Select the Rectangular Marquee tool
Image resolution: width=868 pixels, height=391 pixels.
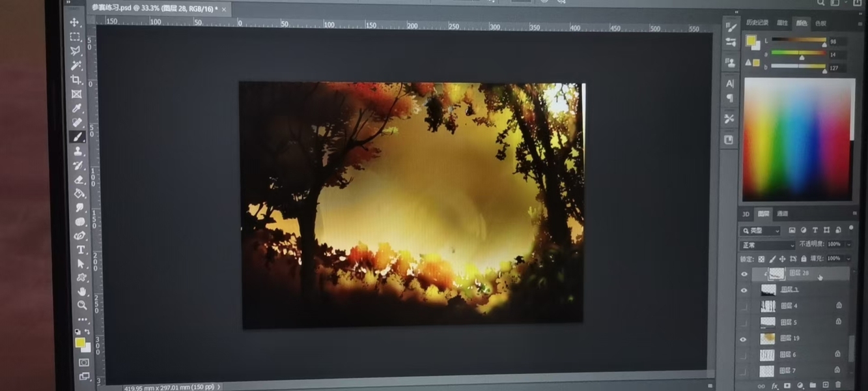tap(75, 37)
